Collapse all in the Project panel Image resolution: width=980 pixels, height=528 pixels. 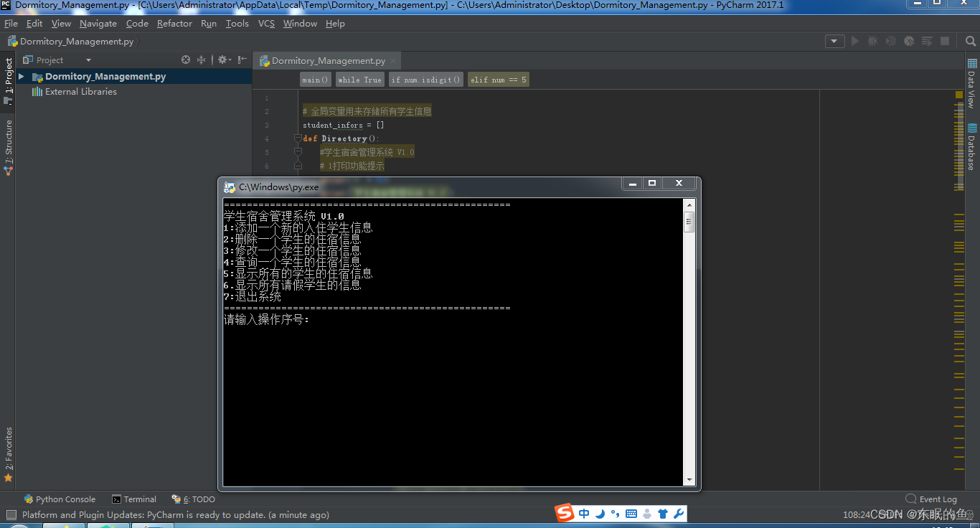(202, 60)
